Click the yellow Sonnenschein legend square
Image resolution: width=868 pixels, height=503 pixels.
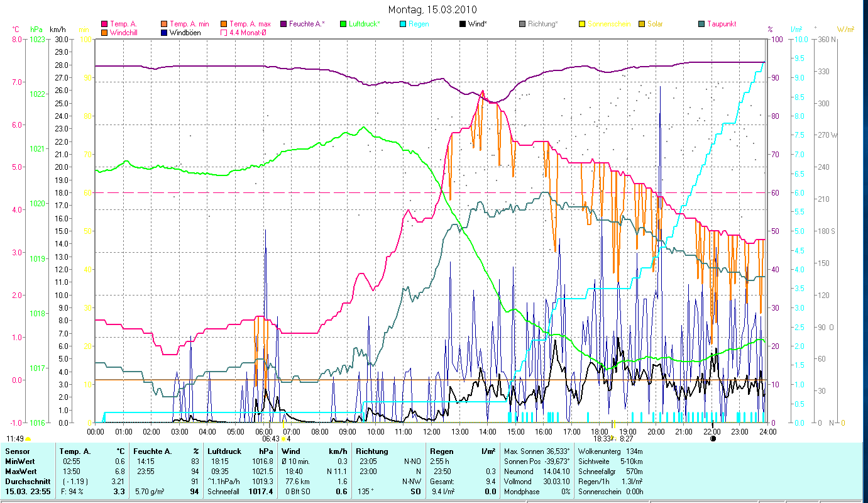(x=582, y=24)
